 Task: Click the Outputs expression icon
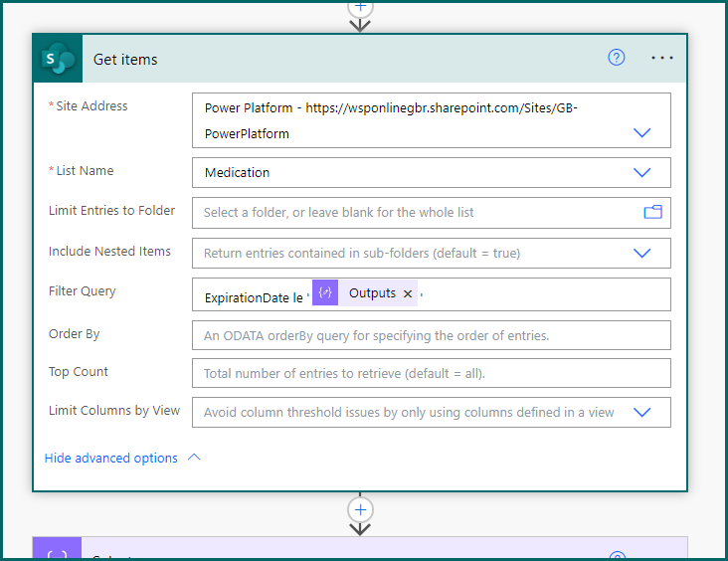coord(325,292)
